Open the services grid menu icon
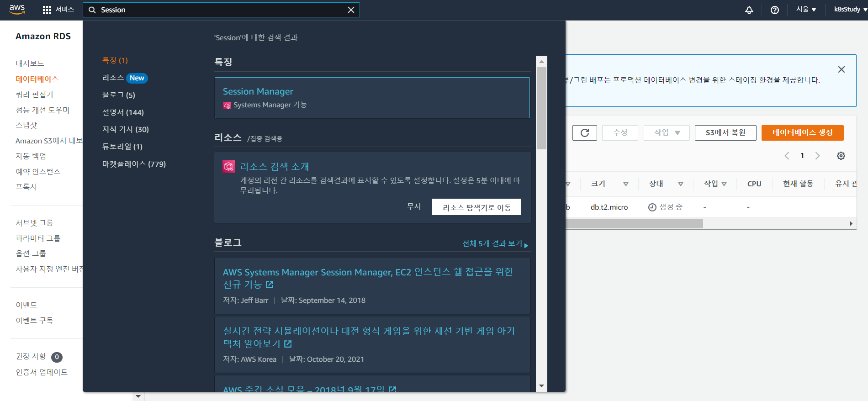This screenshot has width=868, height=401. pos(47,10)
